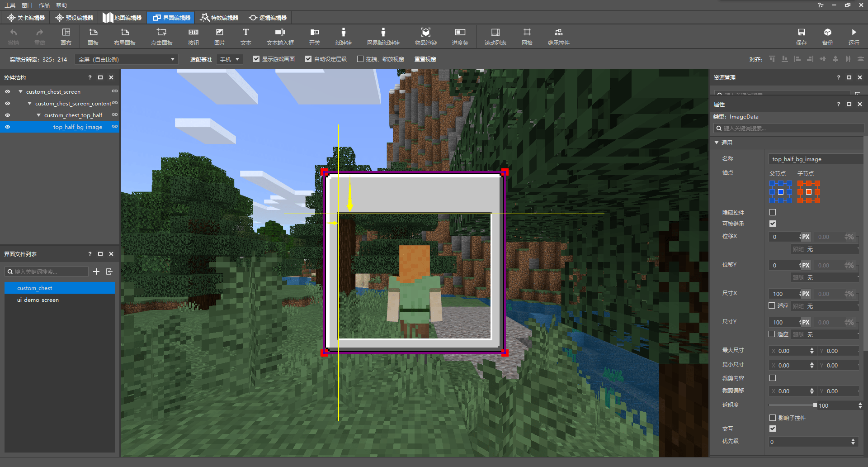Add a 画布 canvas control
868x467 pixels.
66,36
